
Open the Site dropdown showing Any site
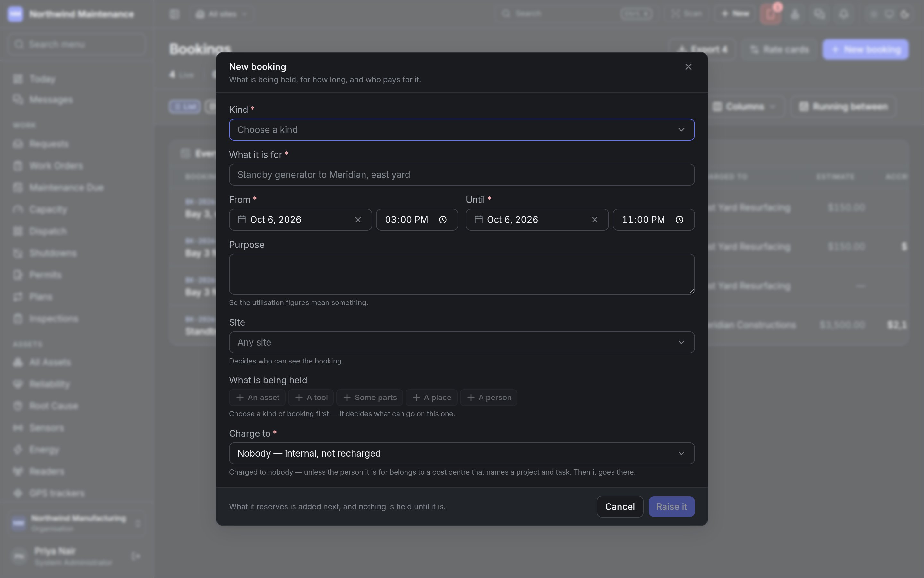(x=462, y=342)
